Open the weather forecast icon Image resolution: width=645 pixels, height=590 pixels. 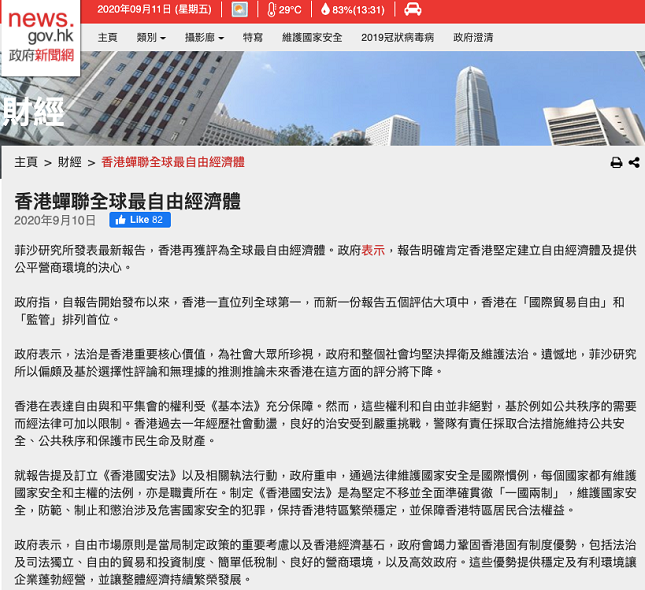[240, 10]
